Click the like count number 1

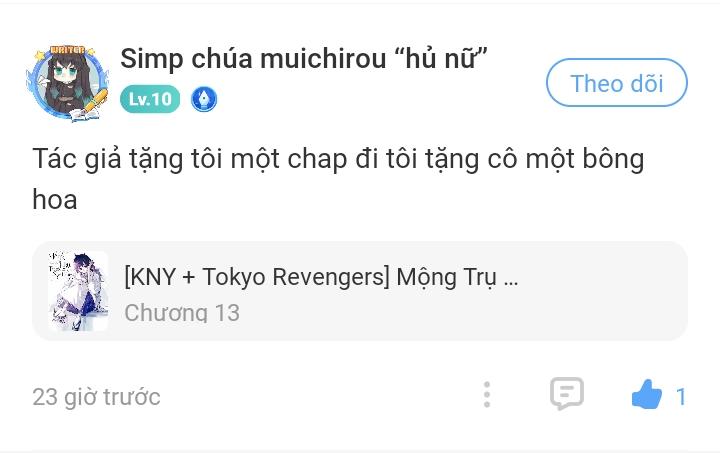tap(681, 397)
